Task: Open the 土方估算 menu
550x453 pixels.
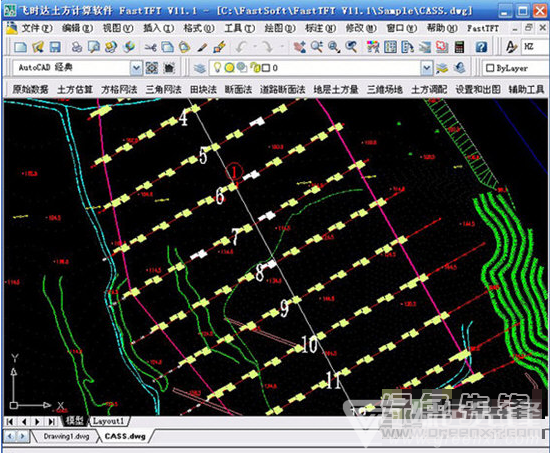Action: pyautogui.click(x=75, y=89)
